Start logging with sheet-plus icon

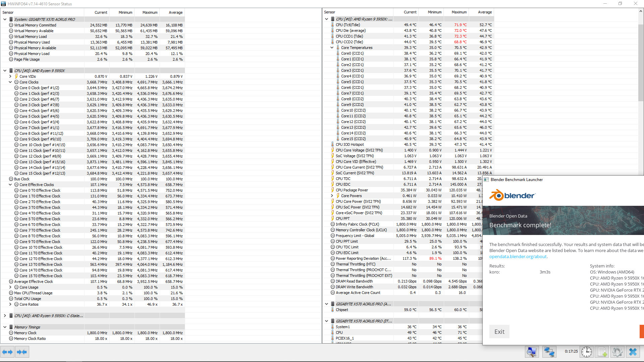click(x=602, y=352)
